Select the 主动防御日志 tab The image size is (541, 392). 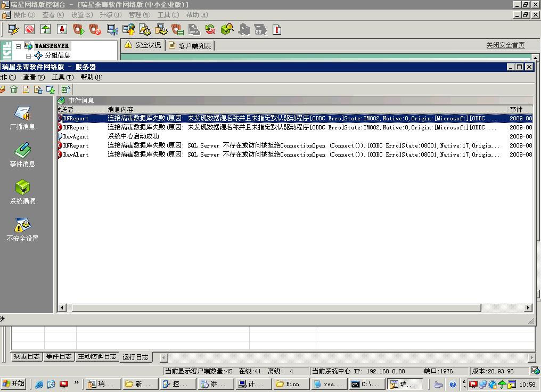point(97,356)
